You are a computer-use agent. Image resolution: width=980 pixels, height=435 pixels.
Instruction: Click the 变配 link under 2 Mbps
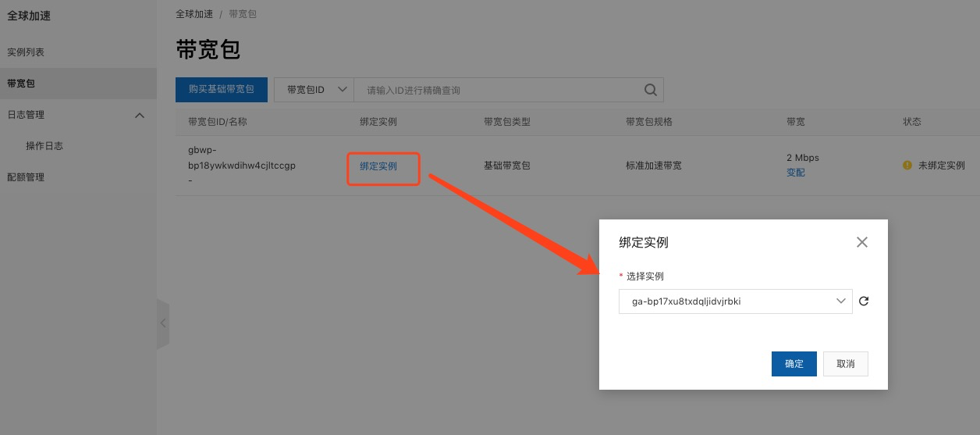point(795,173)
